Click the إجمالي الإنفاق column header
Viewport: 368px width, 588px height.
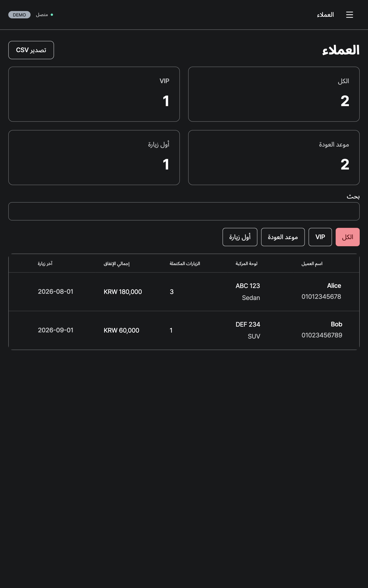117,264
